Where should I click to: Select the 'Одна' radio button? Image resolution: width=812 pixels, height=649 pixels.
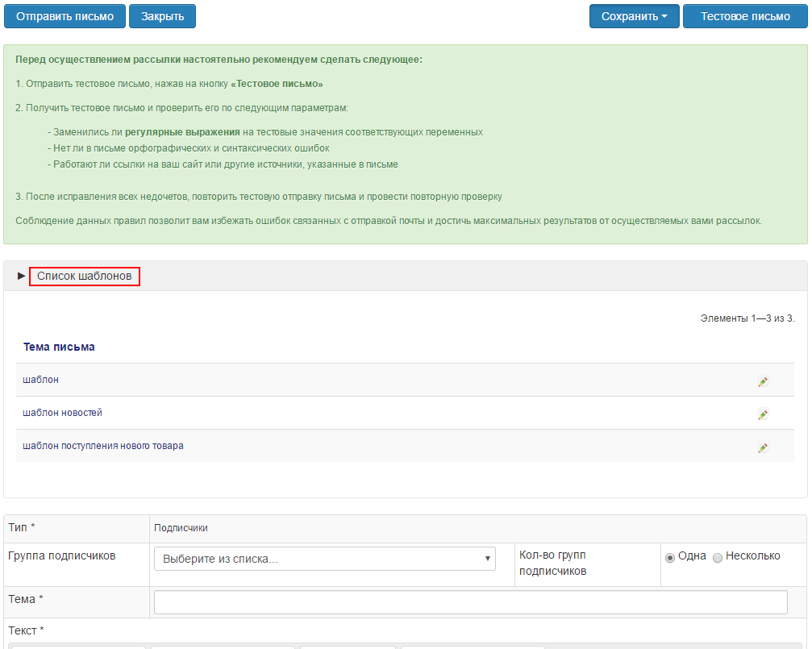(x=670, y=557)
